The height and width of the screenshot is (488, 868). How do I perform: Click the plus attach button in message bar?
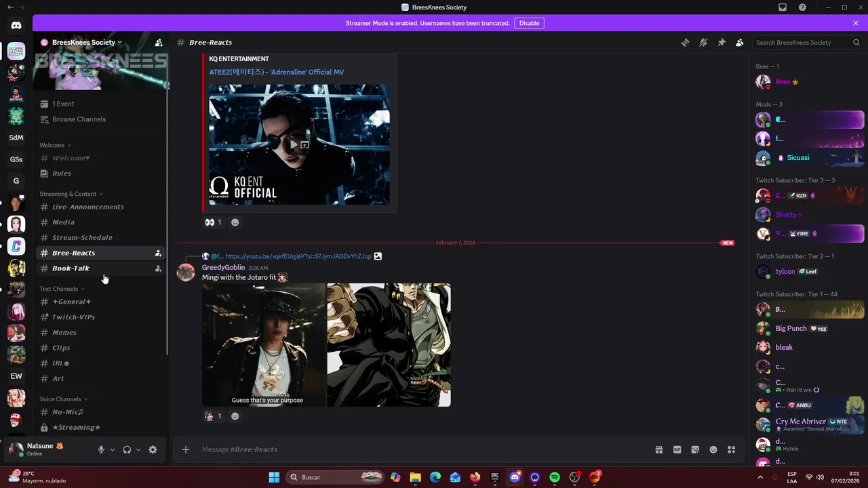pyautogui.click(x=186, y=449)
